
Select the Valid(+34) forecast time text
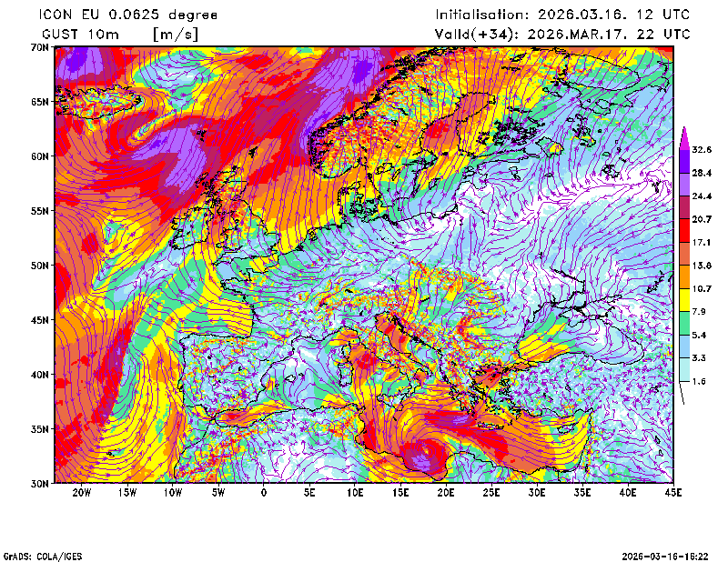[x=562, y=34]
